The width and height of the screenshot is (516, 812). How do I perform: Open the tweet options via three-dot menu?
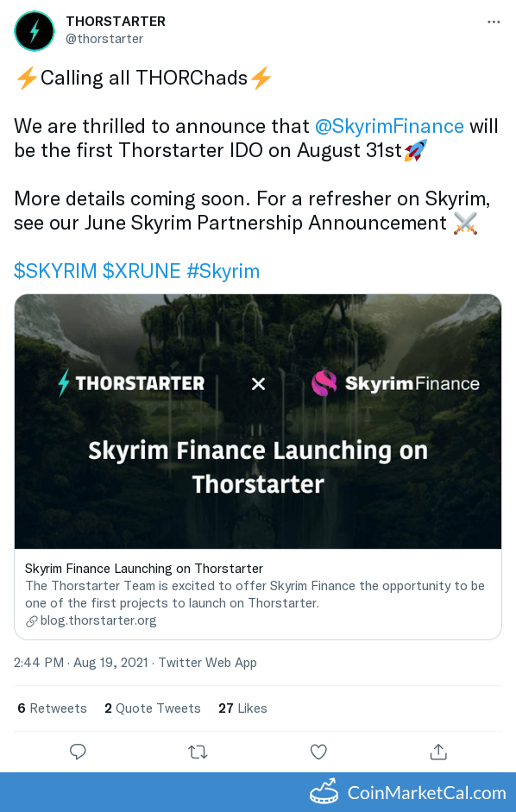coord(494,22)
